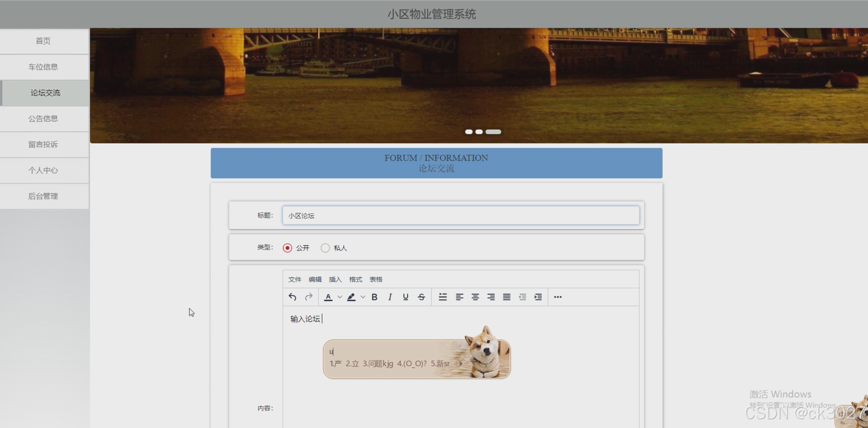
Task: Select the 私人 radio button
Action: pos(325,248)
